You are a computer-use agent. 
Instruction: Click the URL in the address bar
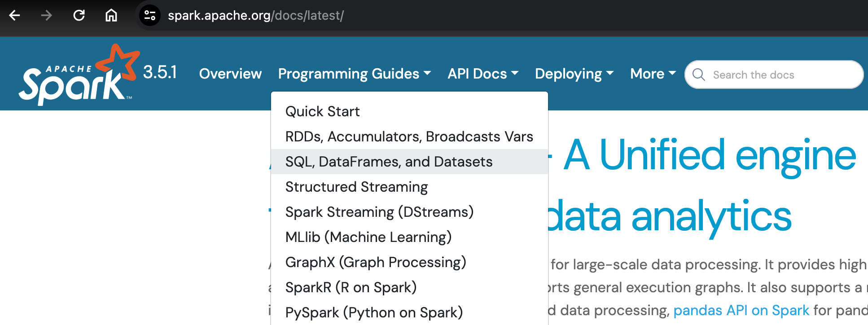coord(256,16)
